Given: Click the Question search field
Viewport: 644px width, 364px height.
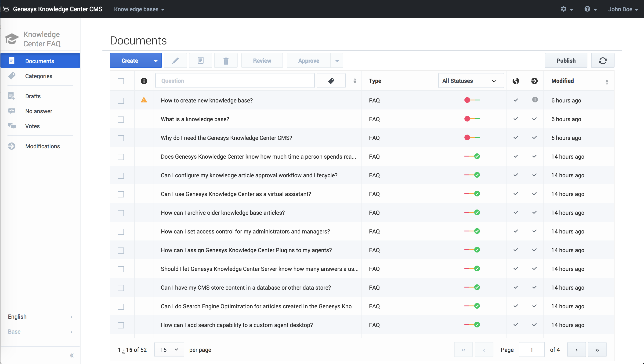Looking at the screenshot, I should (235, 81).
